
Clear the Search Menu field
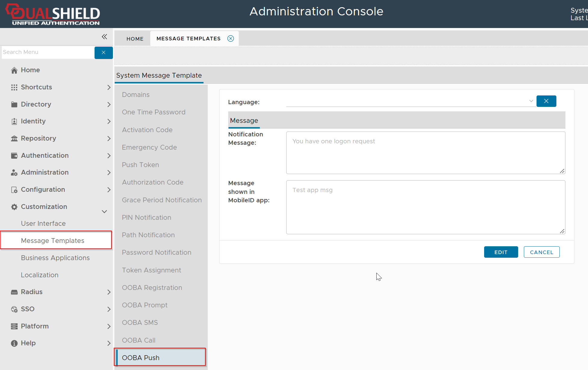coord(104,53)
